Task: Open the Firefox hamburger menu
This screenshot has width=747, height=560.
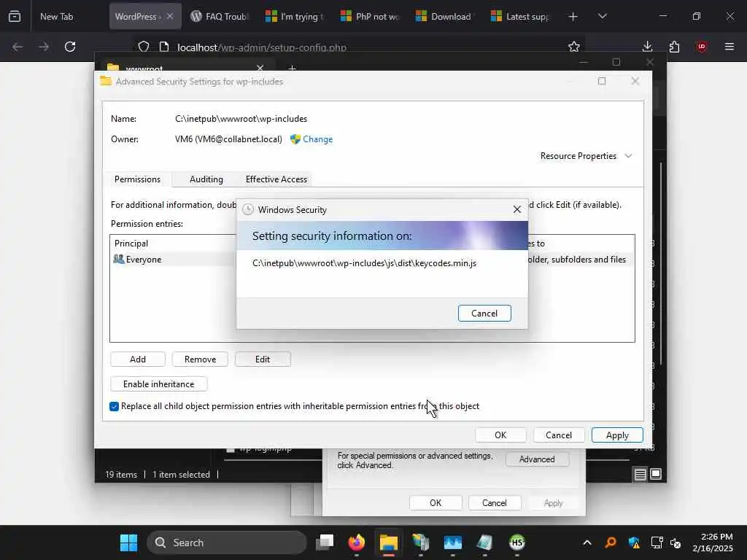Action: 729,47
